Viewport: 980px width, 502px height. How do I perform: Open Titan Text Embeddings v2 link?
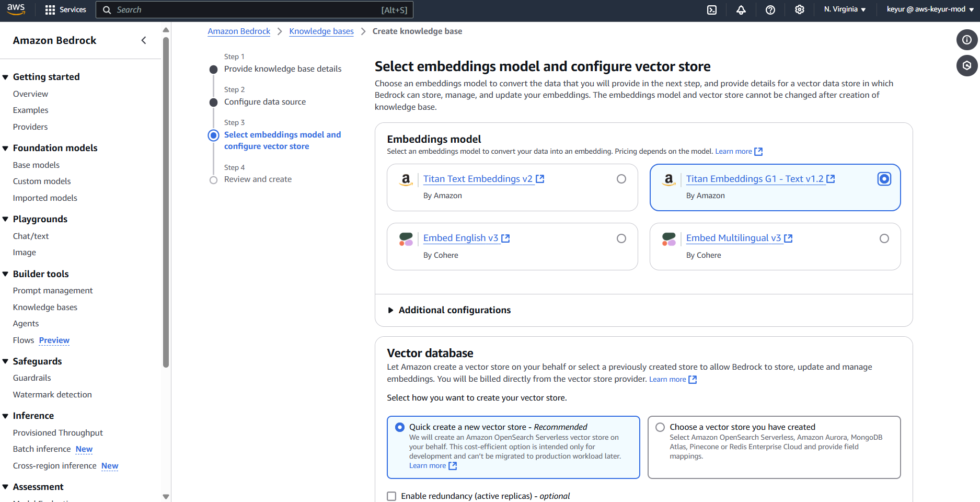pos(478,179)
